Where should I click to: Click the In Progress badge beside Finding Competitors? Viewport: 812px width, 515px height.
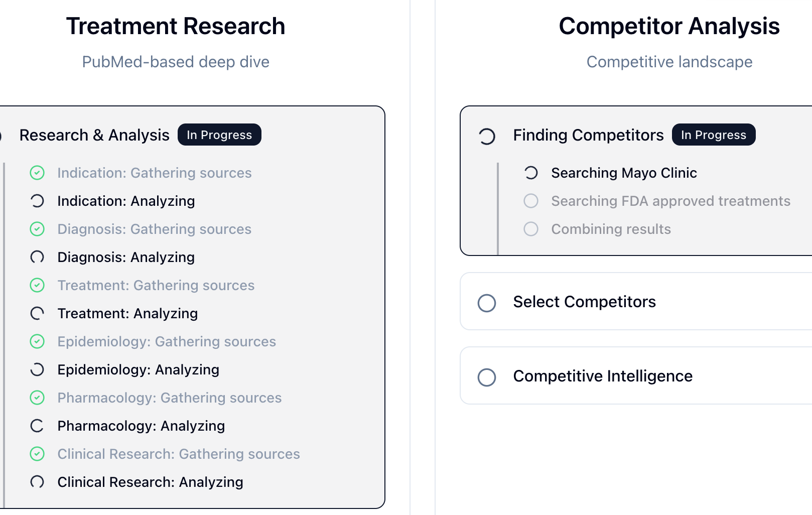[713, 135]
